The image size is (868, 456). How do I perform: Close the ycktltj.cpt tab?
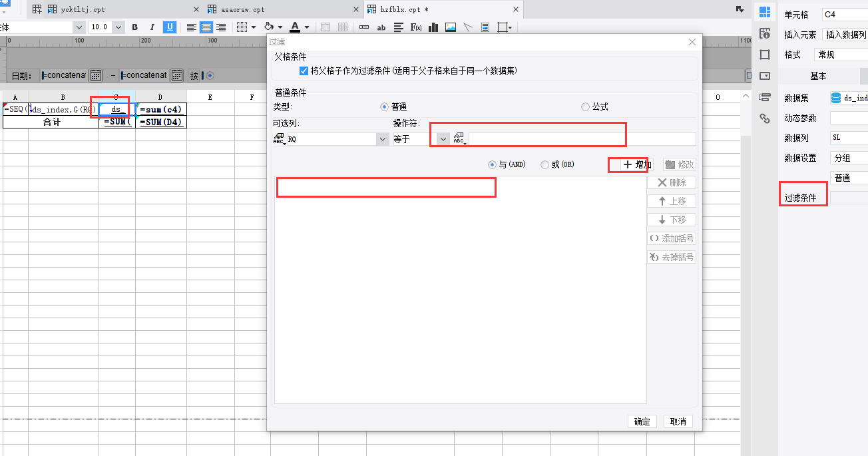[196, 9]
